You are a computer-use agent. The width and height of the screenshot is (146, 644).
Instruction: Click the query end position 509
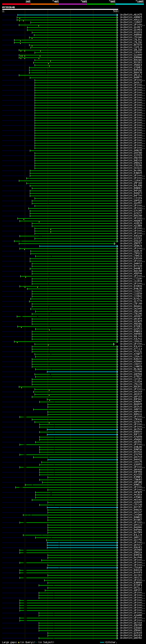[x=115, y=11]
